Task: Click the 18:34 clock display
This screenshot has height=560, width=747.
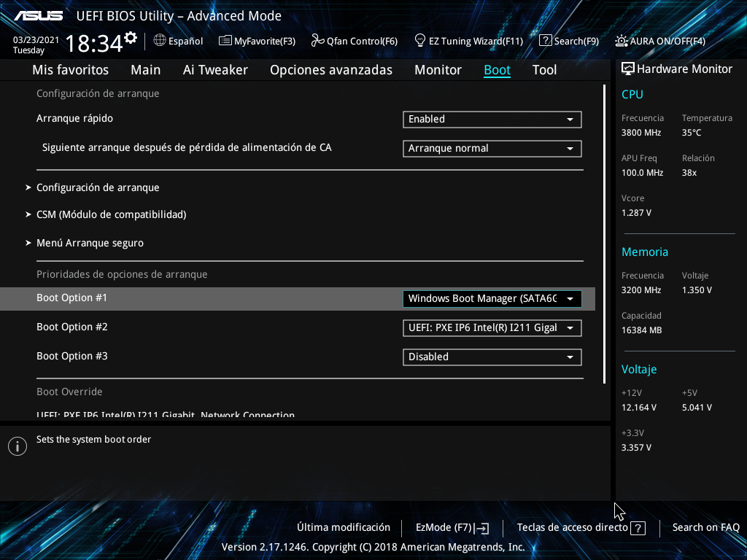Action: [x=94, y=43]
